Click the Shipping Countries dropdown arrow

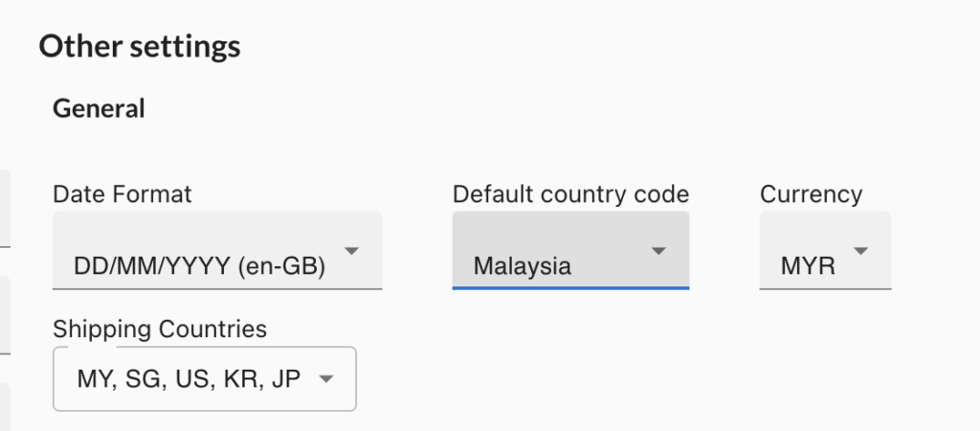pos(325,379)
